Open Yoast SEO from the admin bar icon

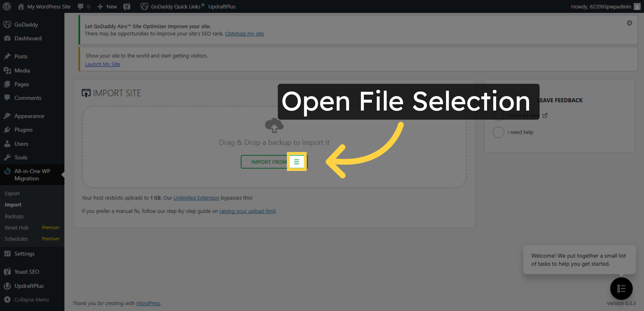pyautogui.click(x=127, y=6)
